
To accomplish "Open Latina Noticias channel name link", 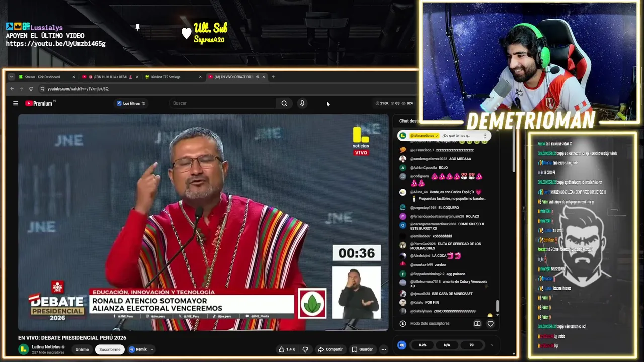I will [46, 347].
